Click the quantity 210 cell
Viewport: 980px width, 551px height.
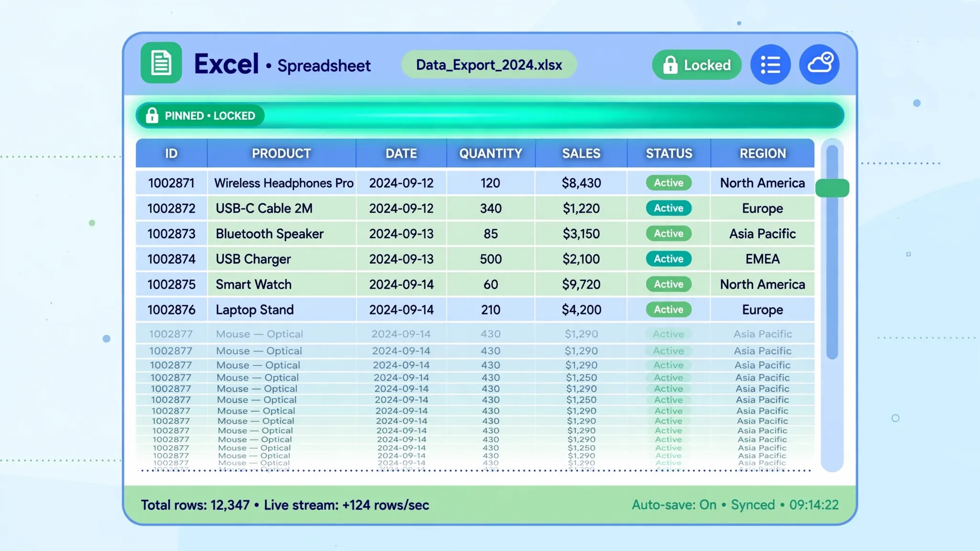pyautogui.click(x=491, y=309)
